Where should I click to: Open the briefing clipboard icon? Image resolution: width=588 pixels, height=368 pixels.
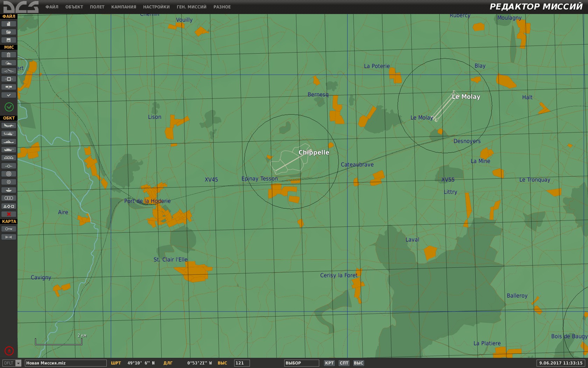coord(9,55)
